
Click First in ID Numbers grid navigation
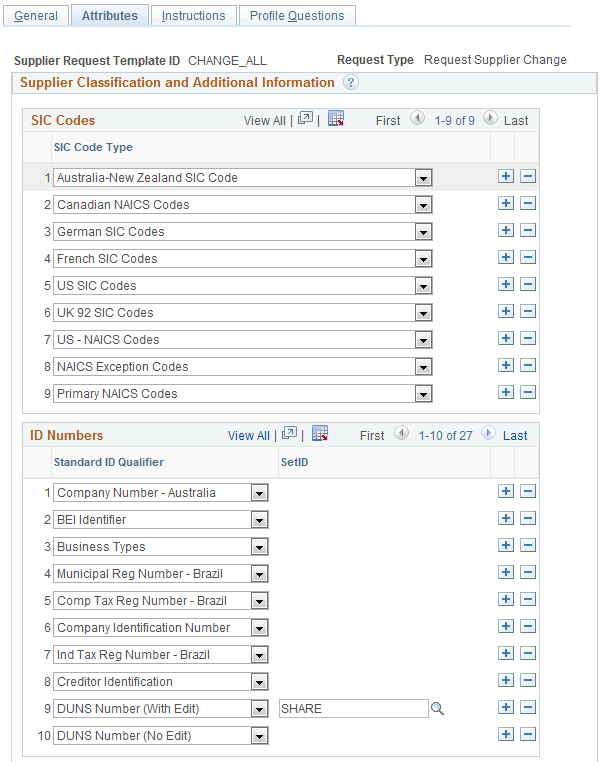click(x=372, y=435)
